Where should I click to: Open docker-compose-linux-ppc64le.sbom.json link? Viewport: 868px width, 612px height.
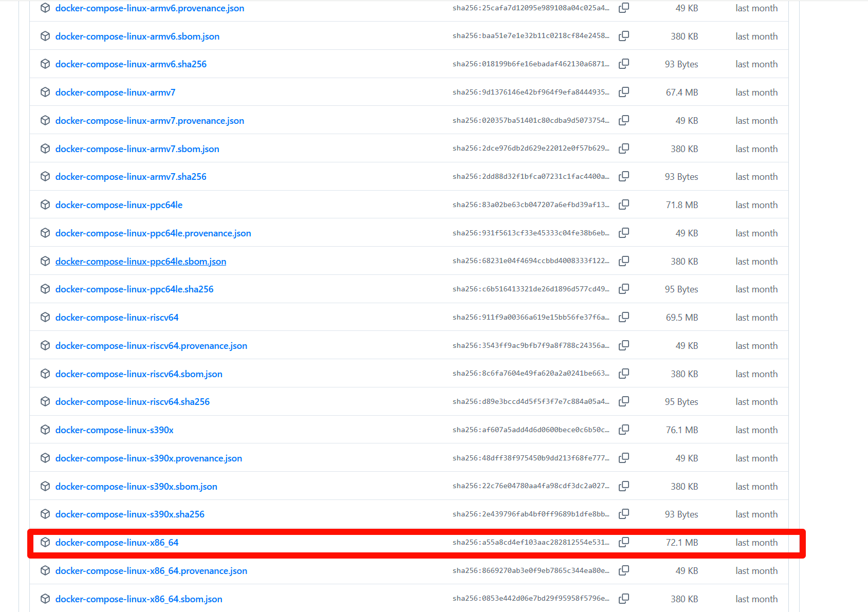pos(140,262)
